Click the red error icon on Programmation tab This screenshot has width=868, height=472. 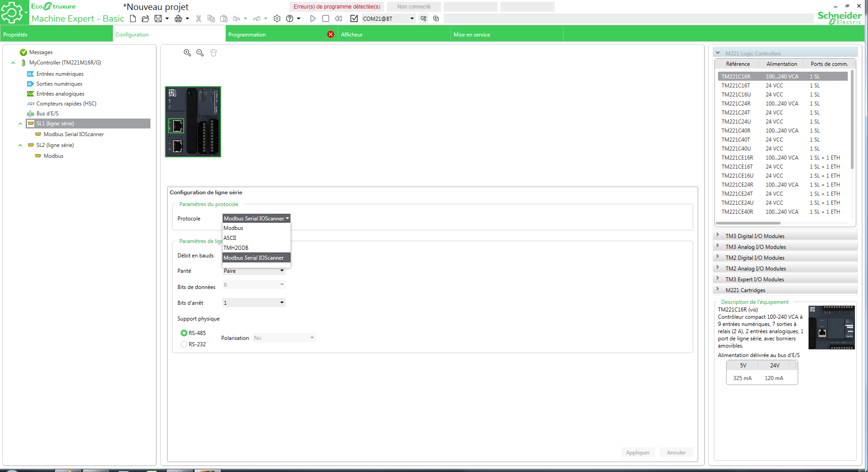(x=331, y=34)
